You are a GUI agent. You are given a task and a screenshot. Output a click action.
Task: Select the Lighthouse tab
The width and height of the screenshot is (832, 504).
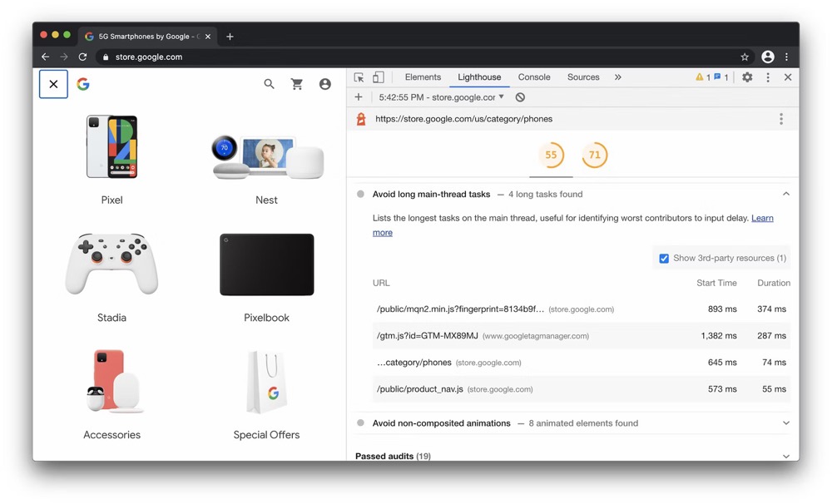tap(479, 77)
